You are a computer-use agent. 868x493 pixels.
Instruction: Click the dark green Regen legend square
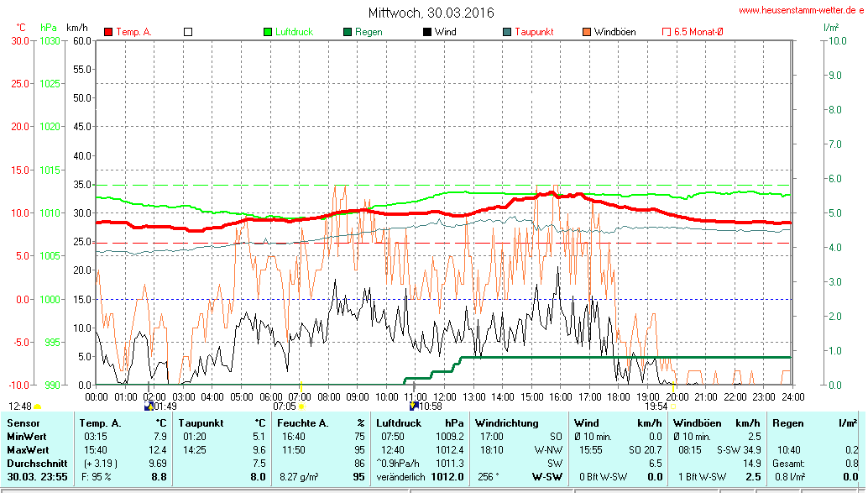click(347, 32)
